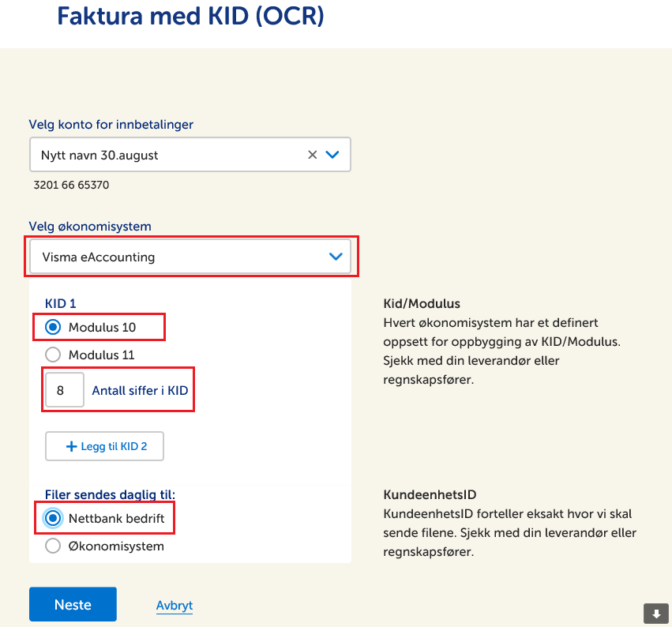Click the Nytt navn 30.august account text
The width and height of the screenshot is (672, 627).
pyautogui.click(x=99, y=156)
